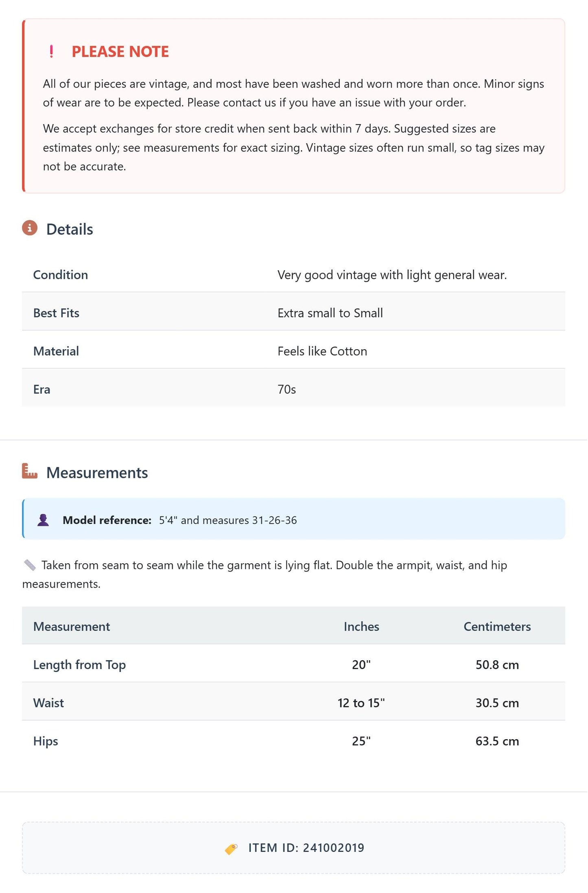Click the Hips 63.5 cm value
The image size is (588, 893).
[497, 741]
